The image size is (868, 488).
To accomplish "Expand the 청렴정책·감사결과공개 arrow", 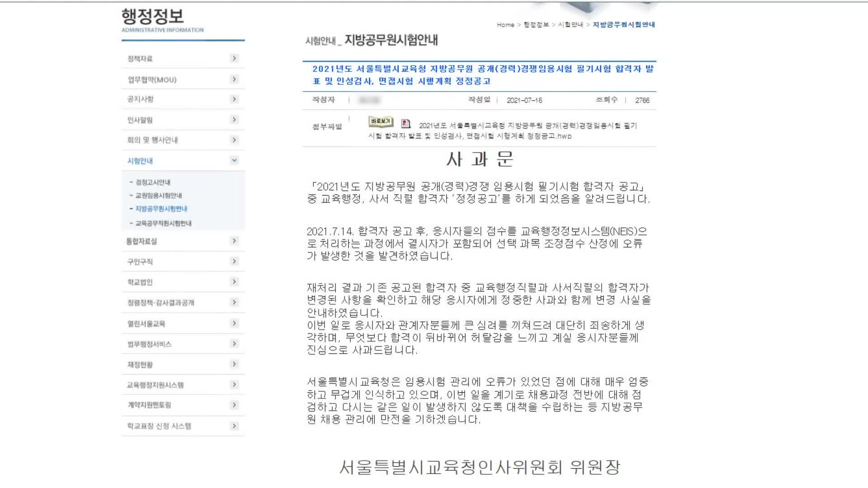I will click(x=234, y=302).
